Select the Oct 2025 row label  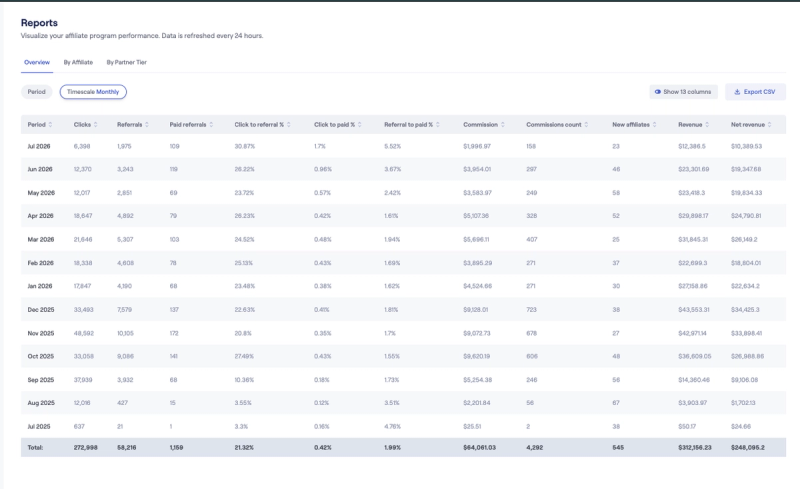(40, 356)
